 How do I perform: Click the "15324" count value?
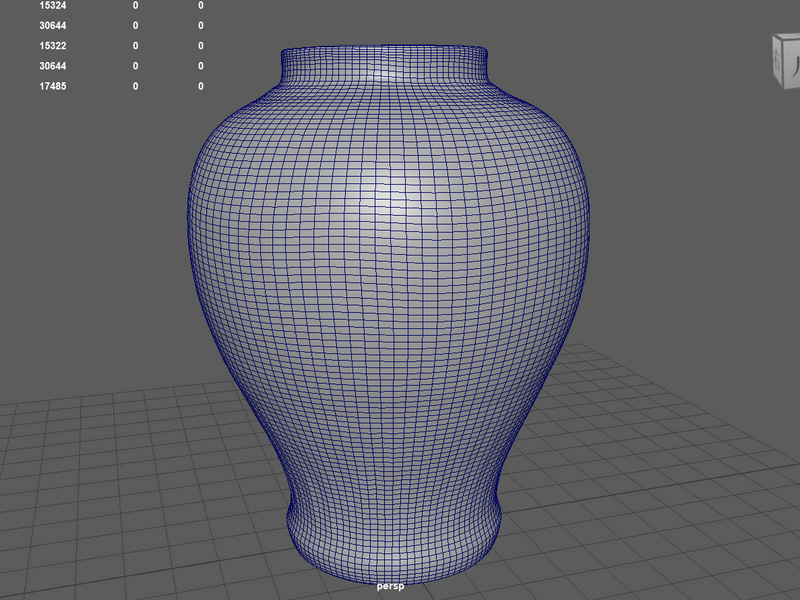click(53, 6)
